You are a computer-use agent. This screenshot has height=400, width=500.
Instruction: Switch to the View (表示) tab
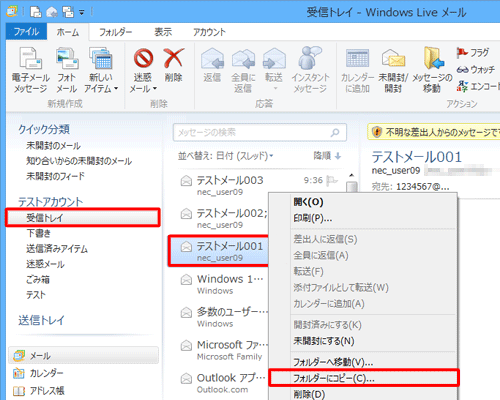pyautogui.click(x=163, y=32)
